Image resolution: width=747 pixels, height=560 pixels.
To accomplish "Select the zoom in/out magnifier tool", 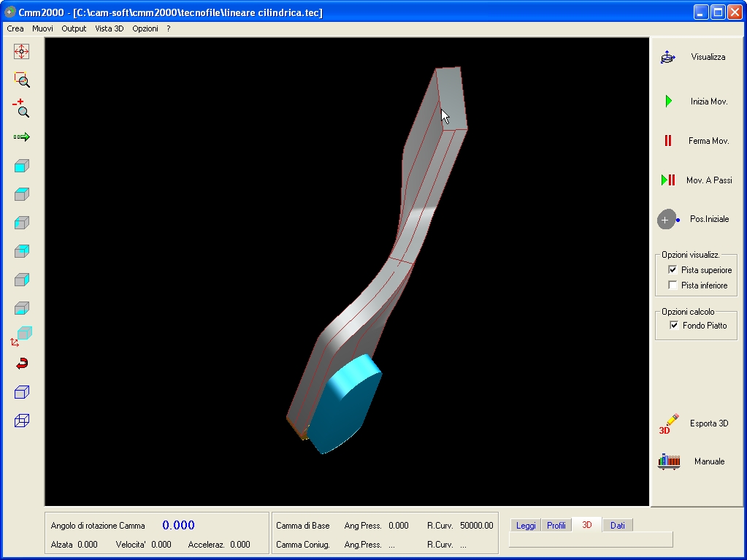I will click(21, 108).
